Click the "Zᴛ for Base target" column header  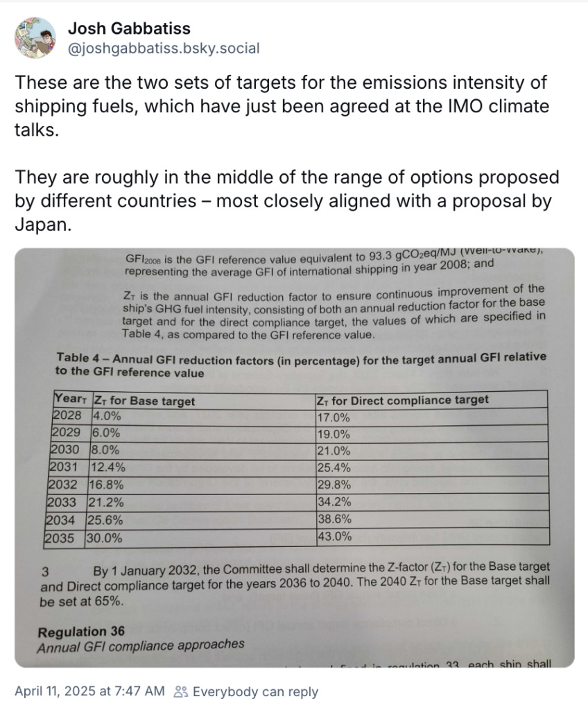(x=144, y=400)
